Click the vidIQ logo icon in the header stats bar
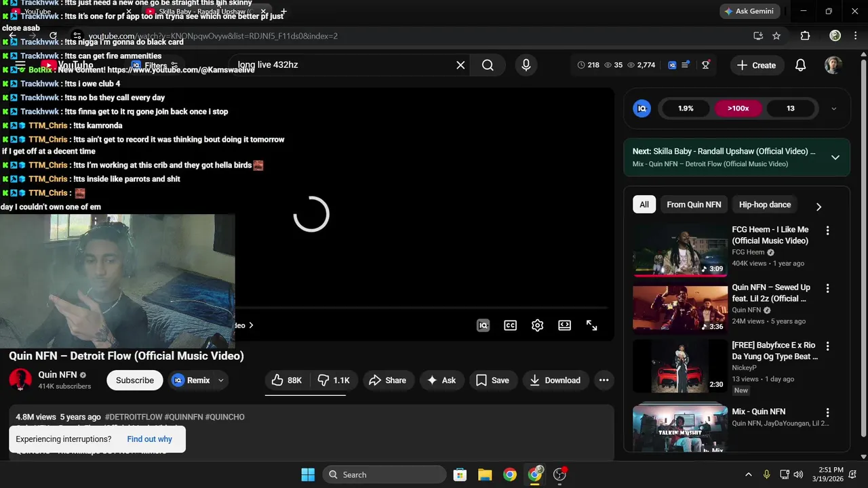Screen dimensions: 868x488 coord(672,65)
